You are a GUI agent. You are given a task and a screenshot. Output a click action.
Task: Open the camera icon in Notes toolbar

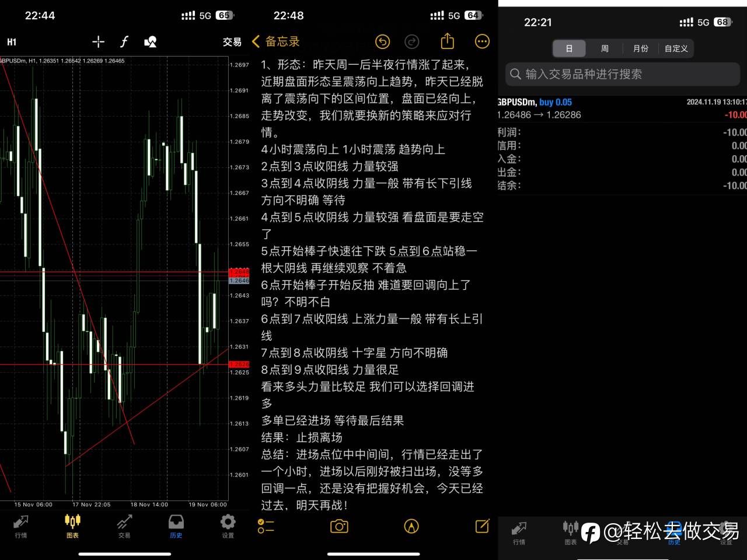click(x=339, y=526)
